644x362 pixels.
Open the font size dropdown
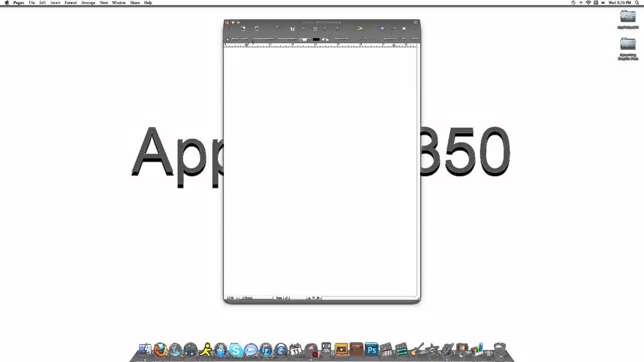[x=304, y=39]
